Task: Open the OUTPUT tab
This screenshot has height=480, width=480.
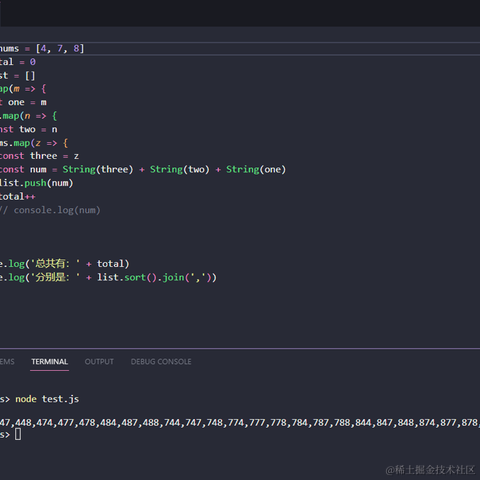Action: click(99, 362)
